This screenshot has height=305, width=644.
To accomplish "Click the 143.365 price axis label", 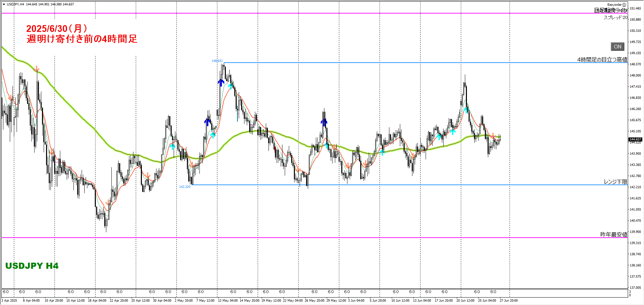I will click(x=635, y=165).
